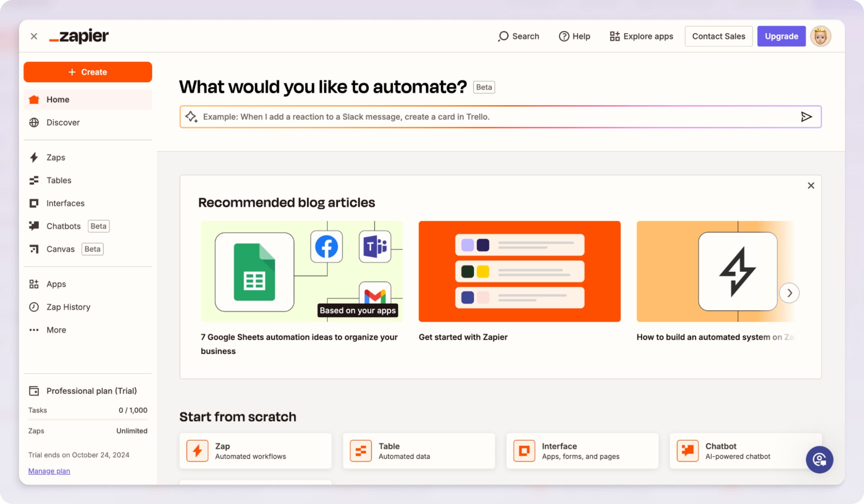864x504 pixels.
Task: Select Zaps in the sidebar
Action: pos(56,157)
